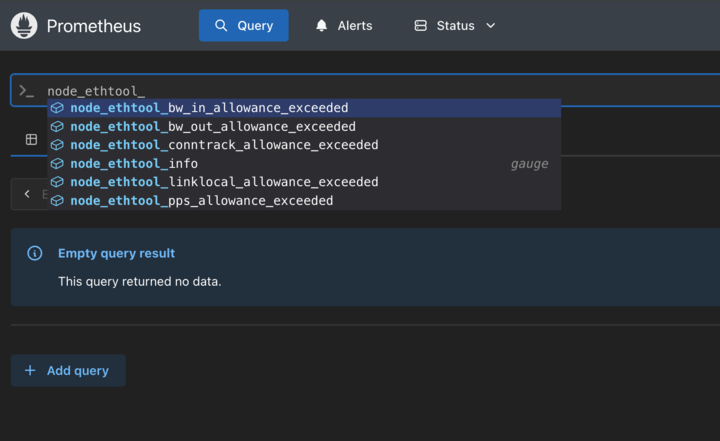The image size is (720, 441).
Task: Pick the node_ethtool_info gauge suggestion
Action: pos(304,164)
